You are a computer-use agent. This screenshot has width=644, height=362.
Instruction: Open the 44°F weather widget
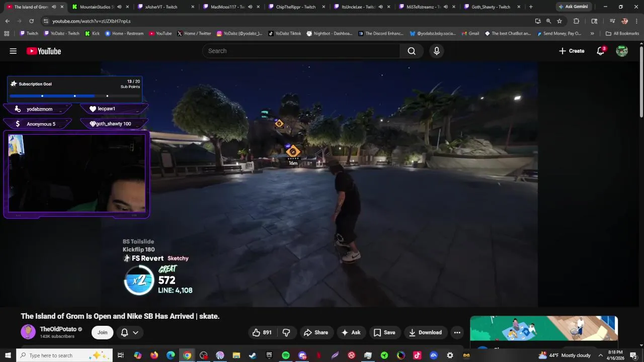pos(564,355)
